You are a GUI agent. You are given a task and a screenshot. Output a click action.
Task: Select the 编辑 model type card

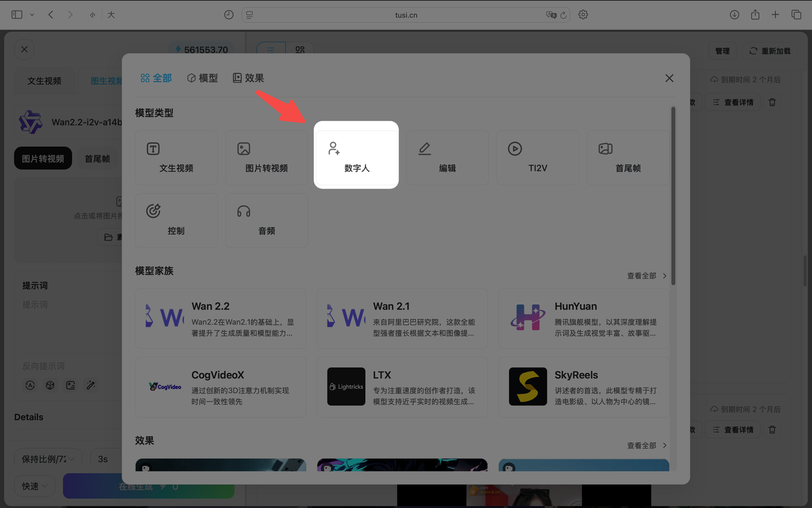(447, 158)
